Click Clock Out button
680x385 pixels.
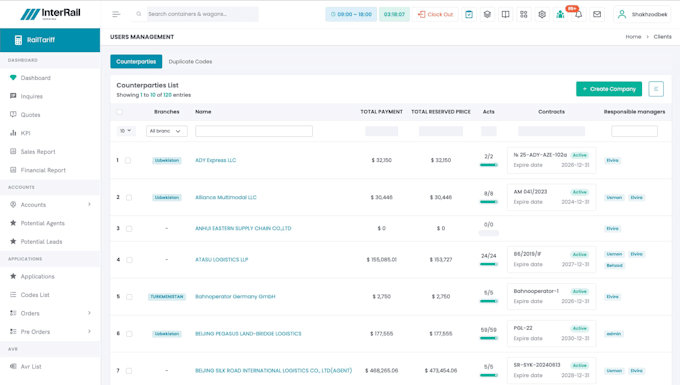coord(435,14)
